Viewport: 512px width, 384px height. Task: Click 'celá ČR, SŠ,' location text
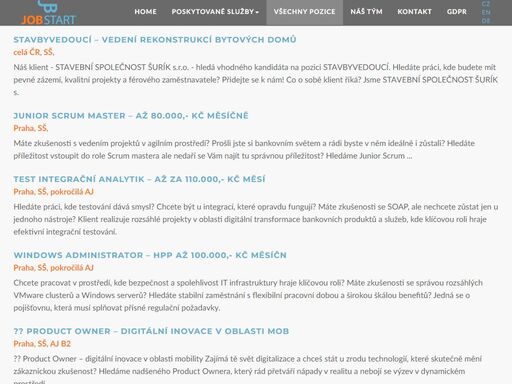34,52
